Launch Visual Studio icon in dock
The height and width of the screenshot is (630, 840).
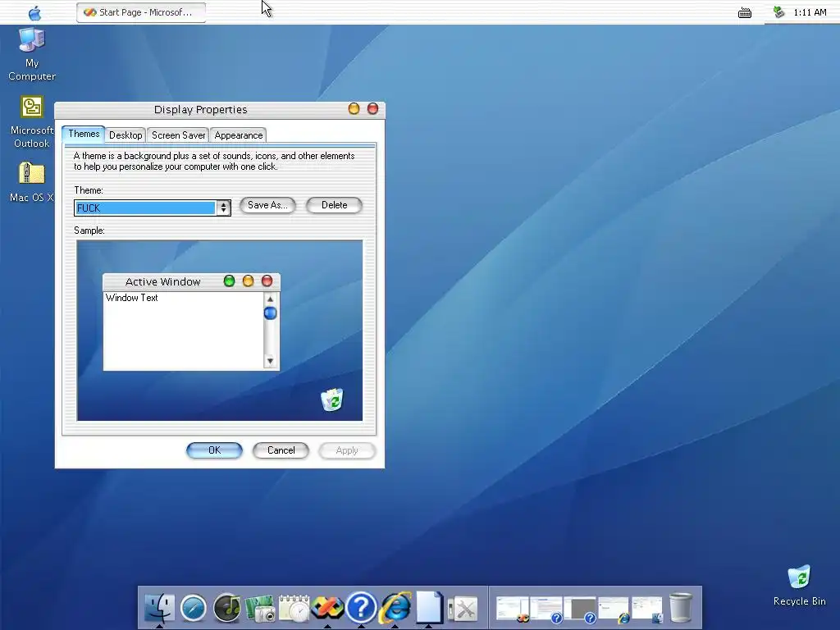(327, 608)
